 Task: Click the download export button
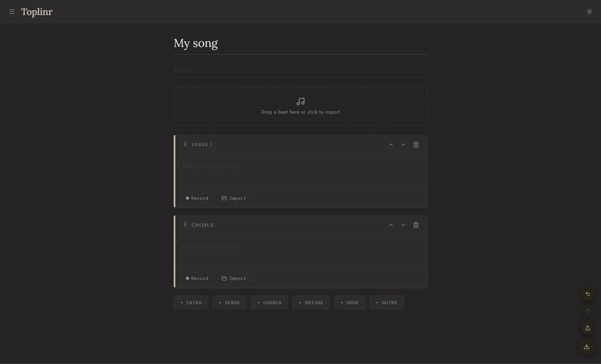pyautogui.click(x=586, y=346)
